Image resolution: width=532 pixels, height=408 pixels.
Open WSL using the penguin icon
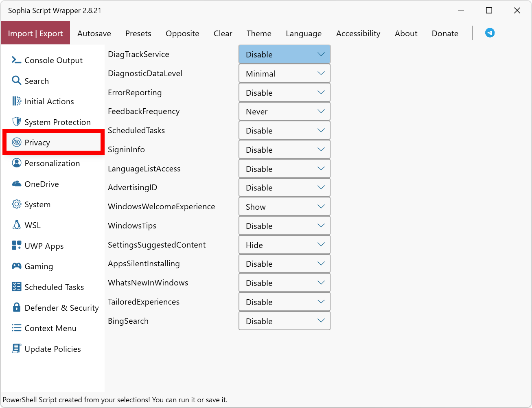coord(16,225)
